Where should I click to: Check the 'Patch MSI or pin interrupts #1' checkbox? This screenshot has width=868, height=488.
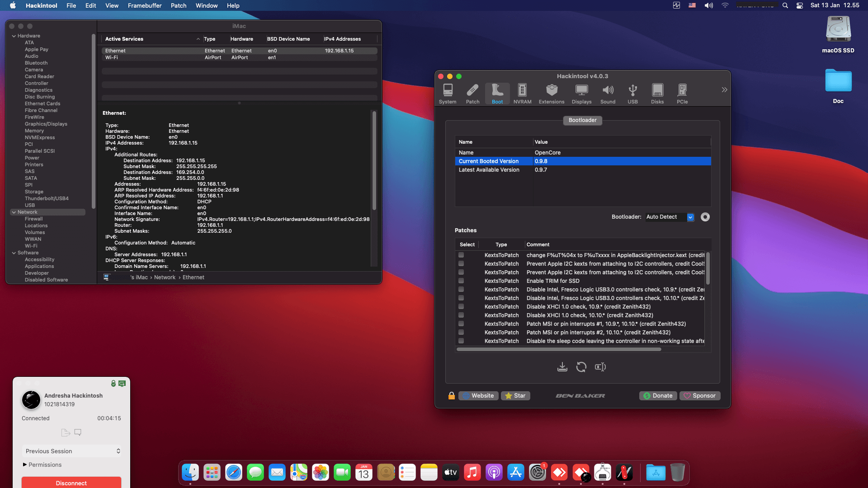pyautogui.click(x=461, y=324)
